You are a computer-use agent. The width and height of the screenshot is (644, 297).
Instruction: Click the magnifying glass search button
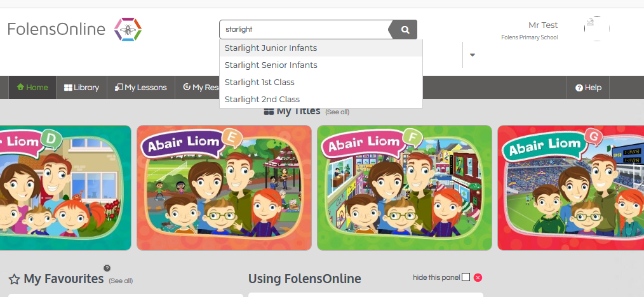[405, 29]
